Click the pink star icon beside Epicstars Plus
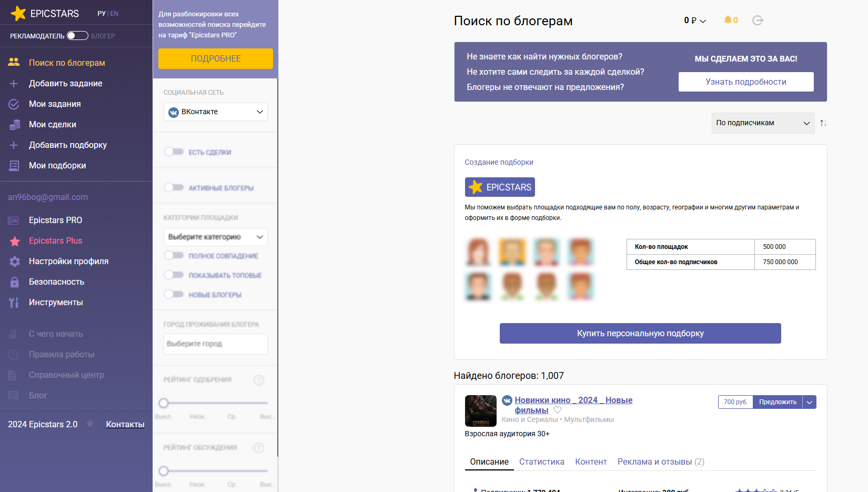Viewport: 868px width, 492px height. tap(15, 241)
